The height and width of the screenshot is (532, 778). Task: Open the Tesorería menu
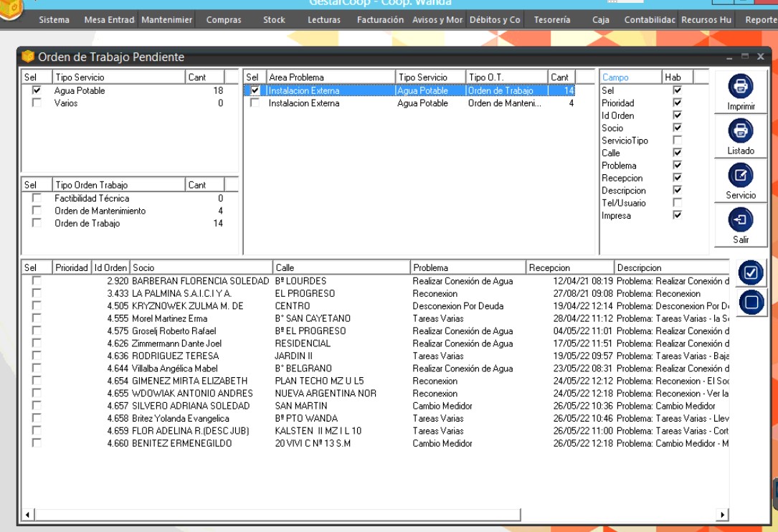[x=551, y=20]
